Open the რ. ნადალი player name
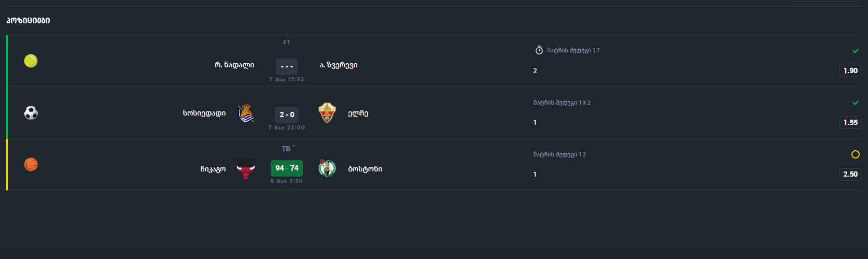The height and width of the screenshot is (259, 868). point(234,65)
